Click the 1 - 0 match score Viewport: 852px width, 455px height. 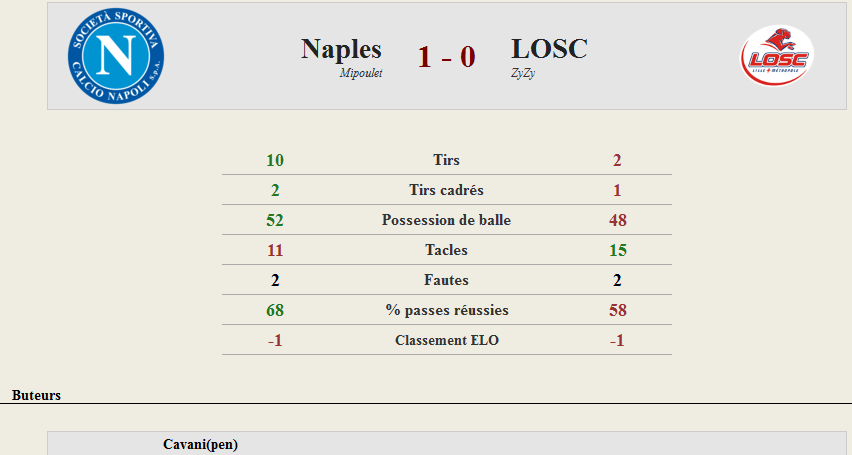[447, 57]
